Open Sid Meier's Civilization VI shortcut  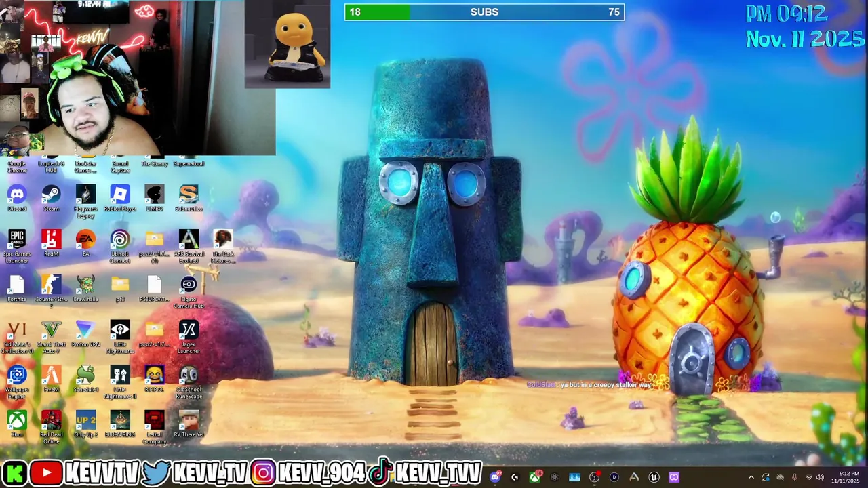[17, 337]
